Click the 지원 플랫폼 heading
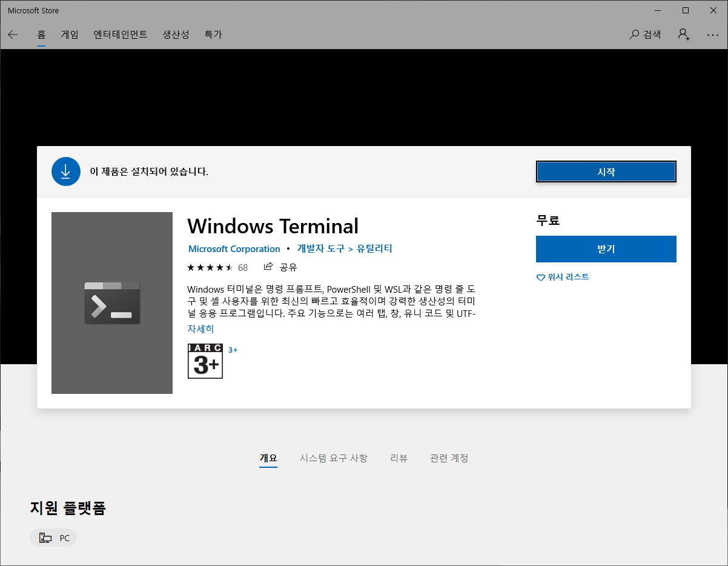Image resolution: width=728 pixels, height=566 pixels. (68, 508)
